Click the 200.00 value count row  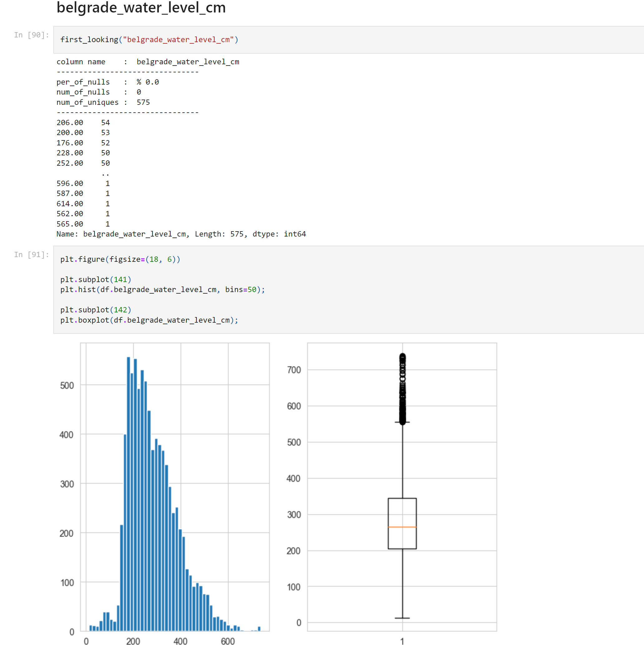(x=83, y=133)
